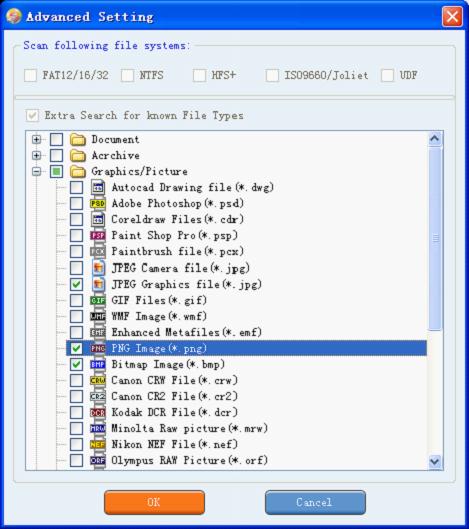Click the red DCR Kodak icon
Image resolution: width=469 pixels, height=529 pixels.
(98, 413)
